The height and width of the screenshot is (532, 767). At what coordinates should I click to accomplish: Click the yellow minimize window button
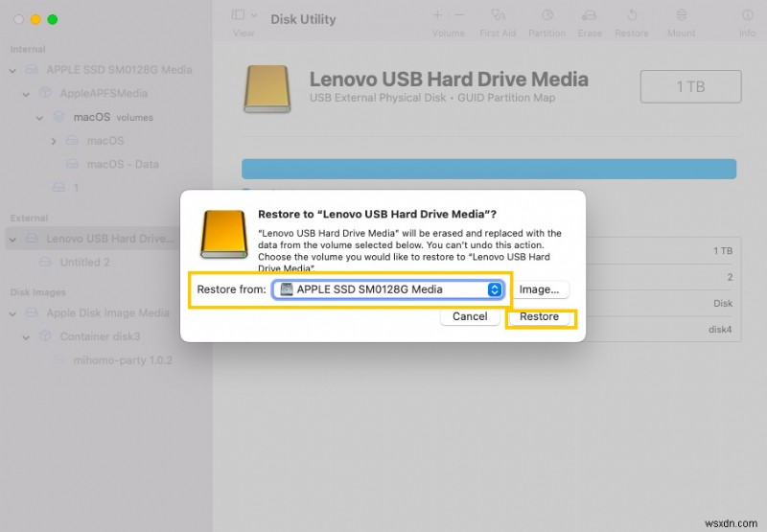coord(35,19)
